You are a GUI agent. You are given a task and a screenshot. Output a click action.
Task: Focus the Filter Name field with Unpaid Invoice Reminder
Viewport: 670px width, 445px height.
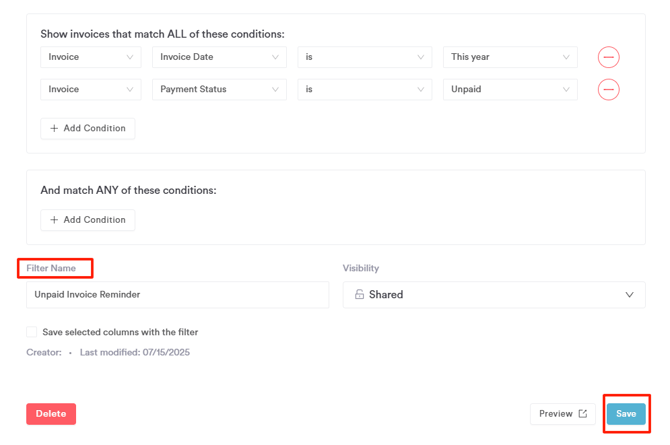[x=177, y=295]
